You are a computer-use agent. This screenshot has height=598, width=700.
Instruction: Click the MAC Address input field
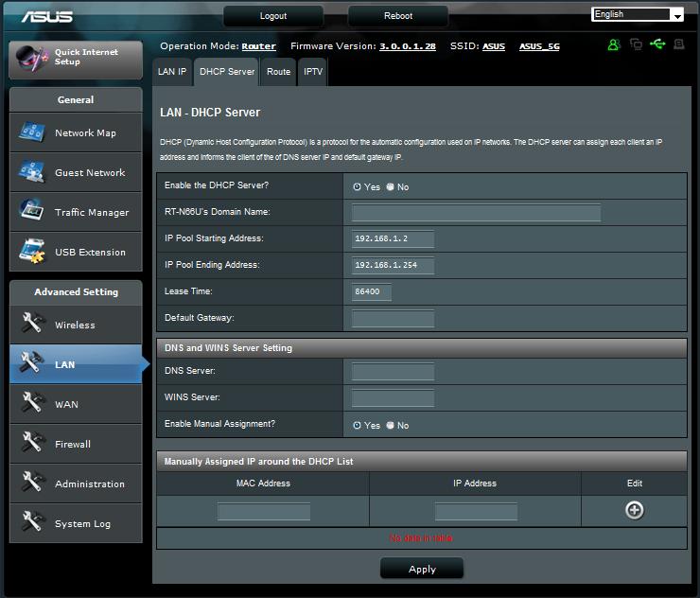coord(264,511)
